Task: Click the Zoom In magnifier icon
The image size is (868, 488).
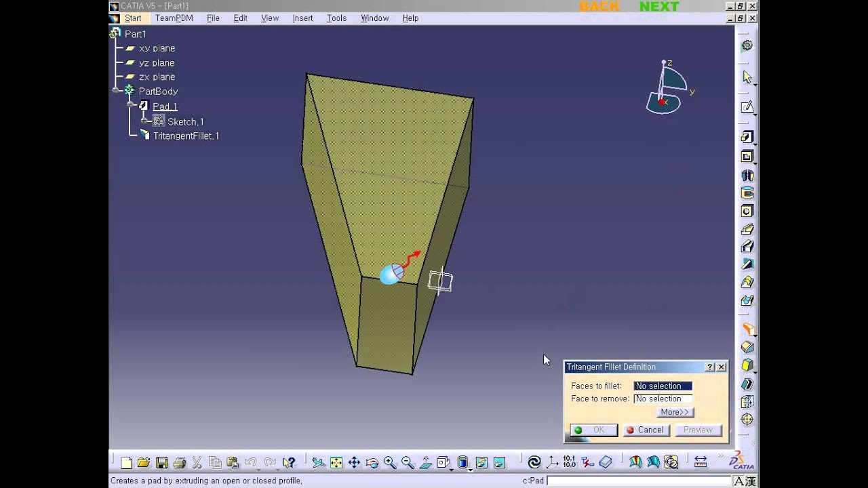Action: [x=390, y=463]
